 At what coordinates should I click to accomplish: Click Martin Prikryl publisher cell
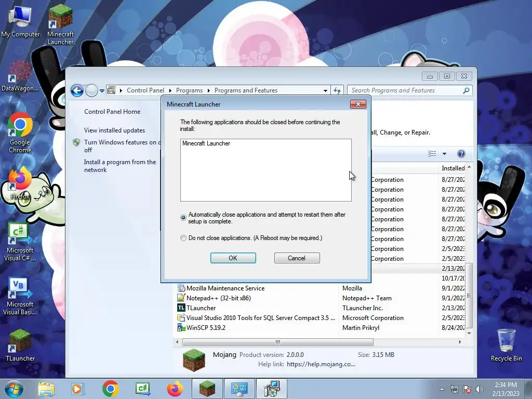point(361,327)
